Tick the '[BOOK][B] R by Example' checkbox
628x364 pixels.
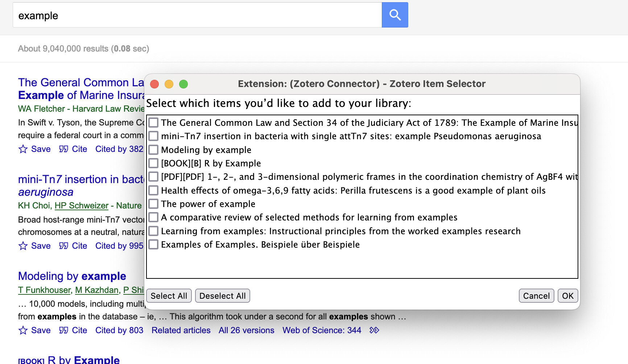153,163
